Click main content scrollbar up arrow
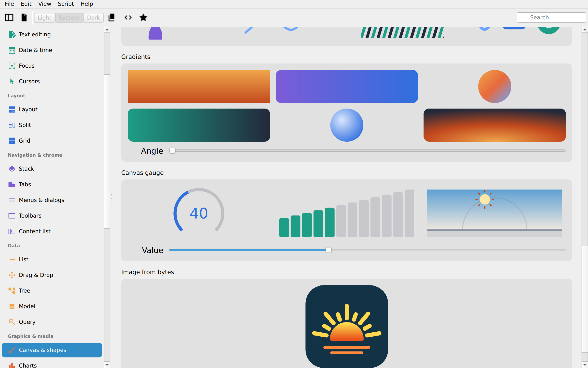The height and width of the screenshot is (368, 588). 585,30
